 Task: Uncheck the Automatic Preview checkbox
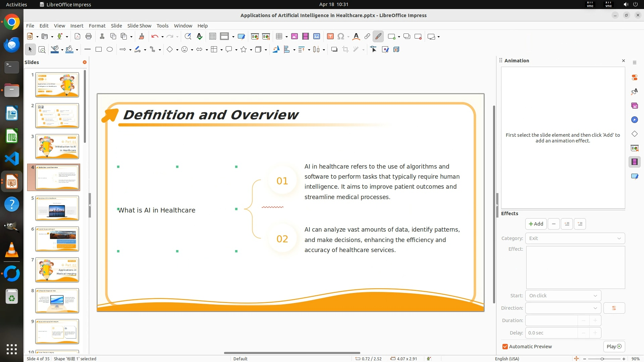[x=505, y=347]
